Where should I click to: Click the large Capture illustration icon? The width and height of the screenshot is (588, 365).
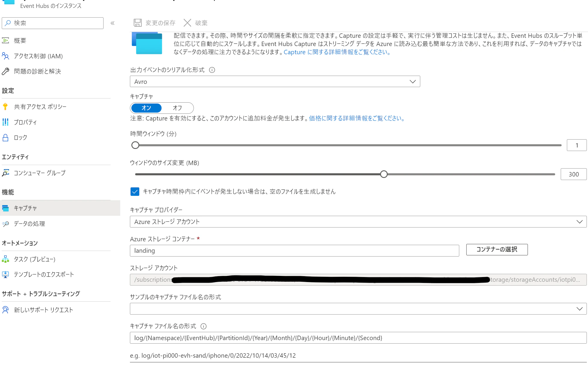click(147, 43)
